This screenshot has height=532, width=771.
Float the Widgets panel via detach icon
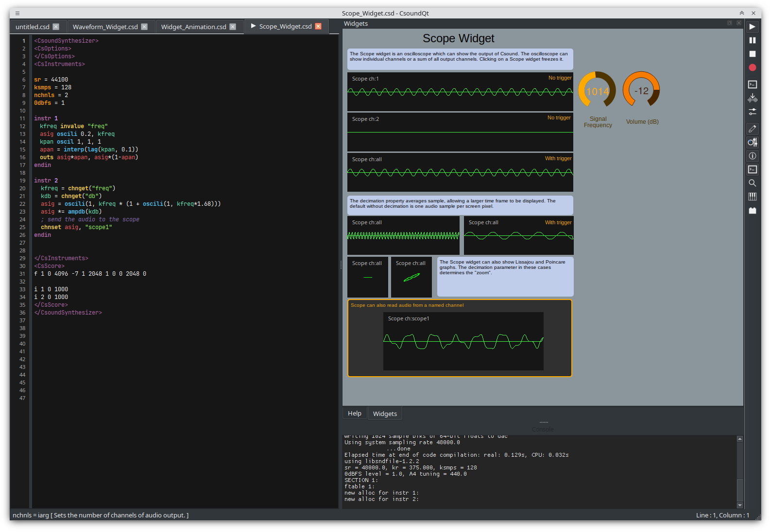pos(730,23)
